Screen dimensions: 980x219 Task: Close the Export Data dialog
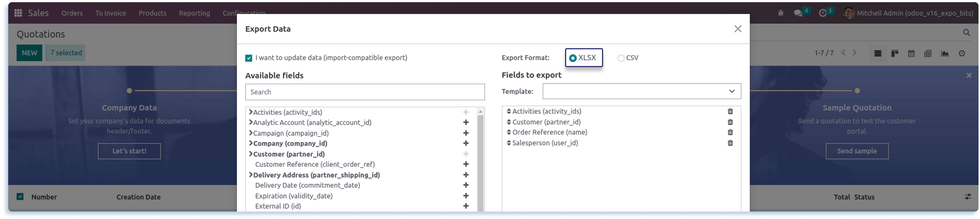[738, 29]
